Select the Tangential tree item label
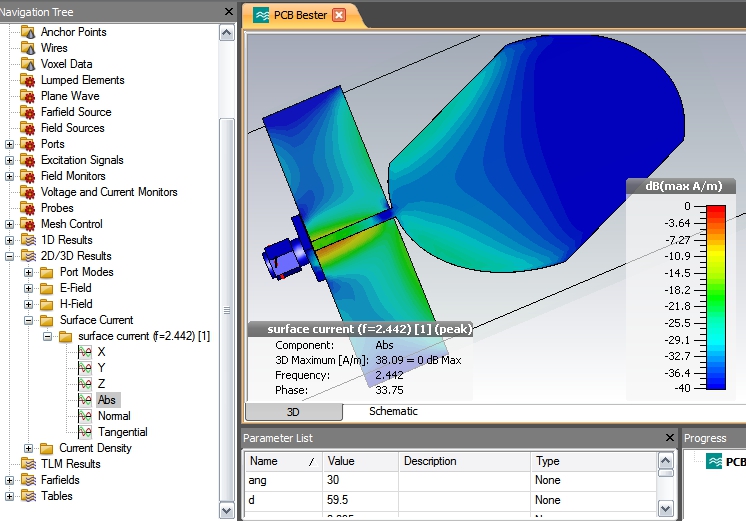Image resolution: width=746 pixels, height=521 pixels. 123,432
